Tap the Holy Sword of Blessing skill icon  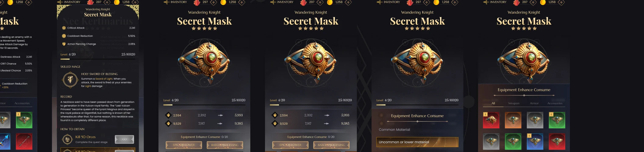(x=70, y=80)
